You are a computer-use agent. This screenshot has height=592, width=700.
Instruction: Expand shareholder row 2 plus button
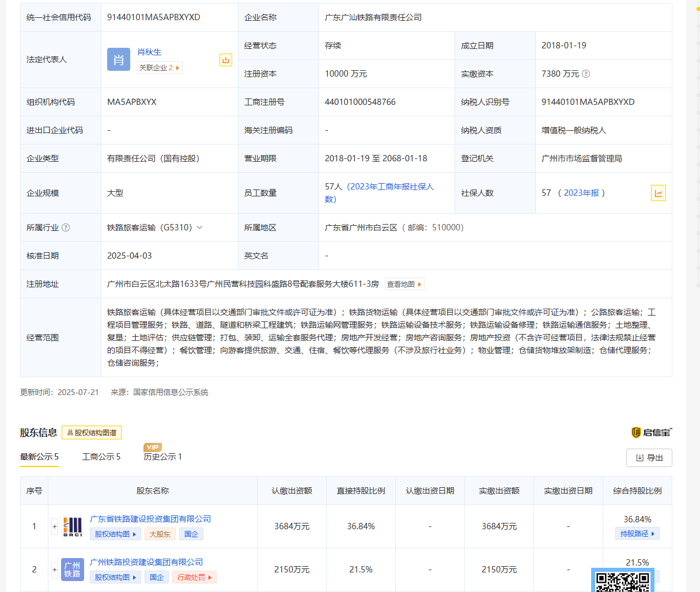(55, 570)
